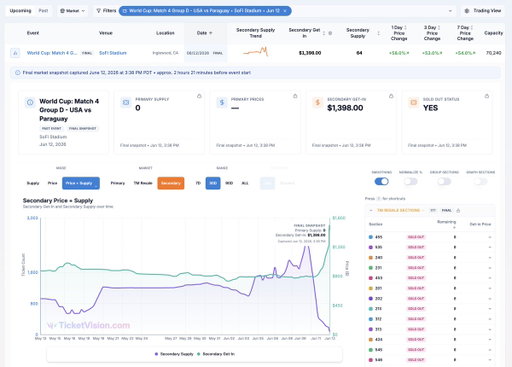
Task: Open the Trading View button
Action: pos(483,11)
